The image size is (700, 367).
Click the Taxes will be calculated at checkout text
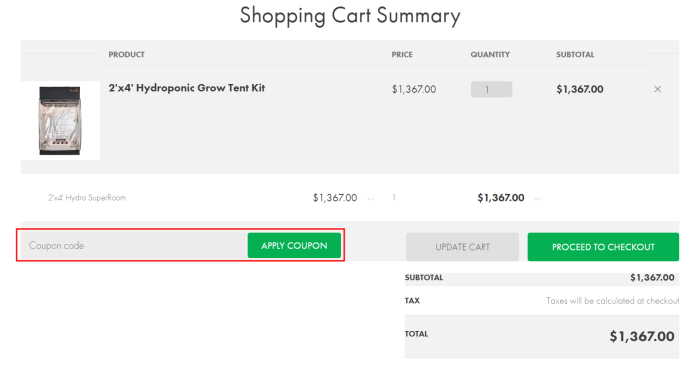pyautogui.click(x=612, y=301)
